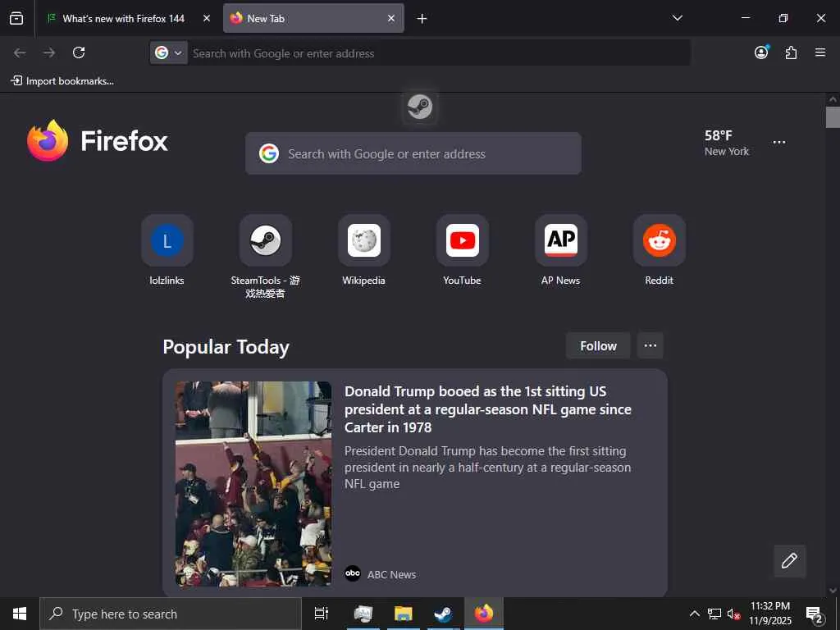Open the SteamTools shortcut tile
This screenshot has width=840, height=630.
[266, 240]
